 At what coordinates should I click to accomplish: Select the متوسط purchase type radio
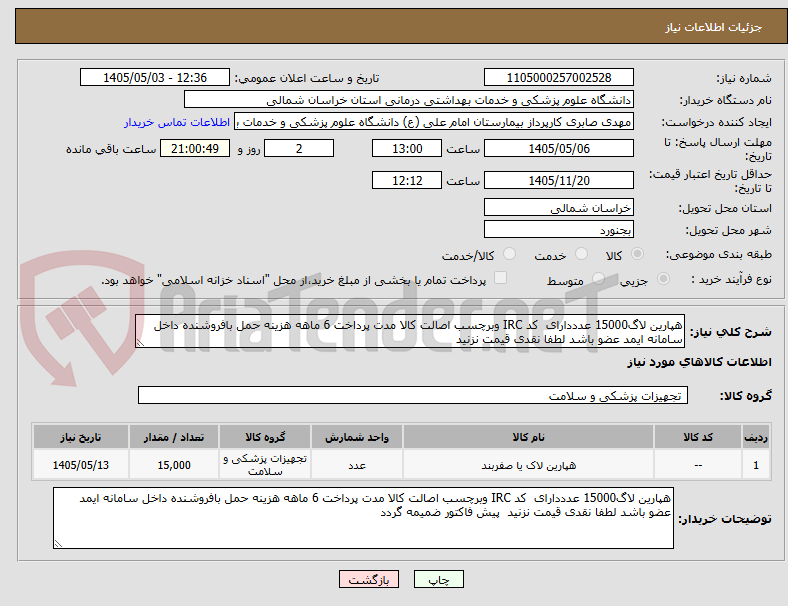tap(598, 278)
